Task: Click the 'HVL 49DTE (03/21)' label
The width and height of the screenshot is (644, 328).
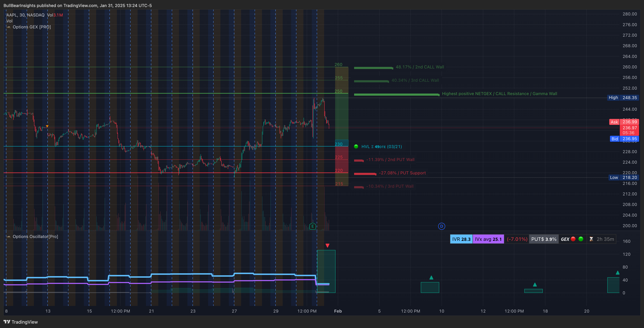Action: [x=381, y=147]
